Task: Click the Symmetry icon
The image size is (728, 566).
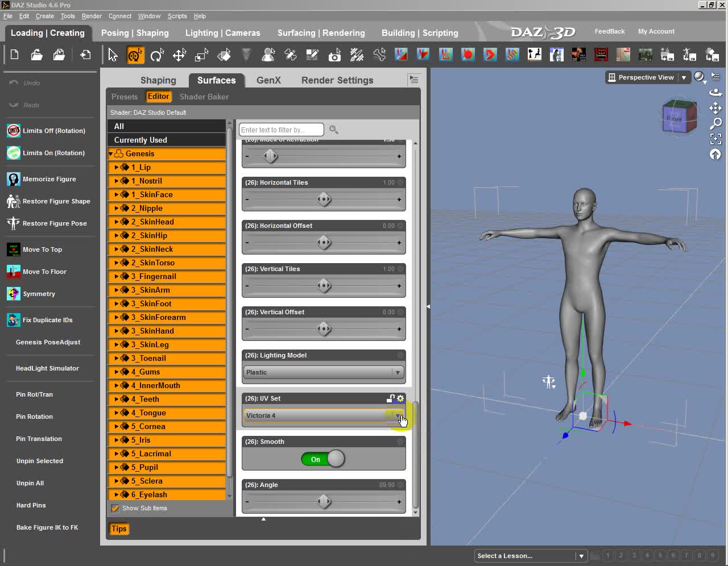Action: coord(14,294)
